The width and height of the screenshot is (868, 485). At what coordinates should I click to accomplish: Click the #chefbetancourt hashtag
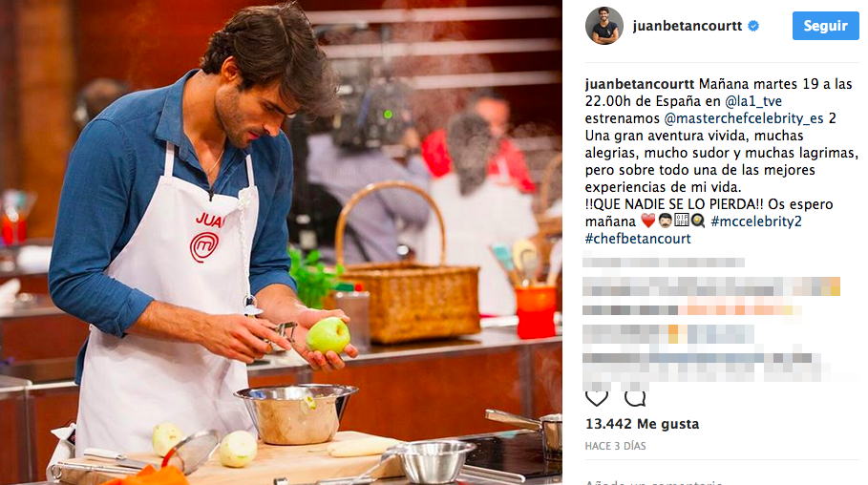pyautogui.click(x=638, y=239)
